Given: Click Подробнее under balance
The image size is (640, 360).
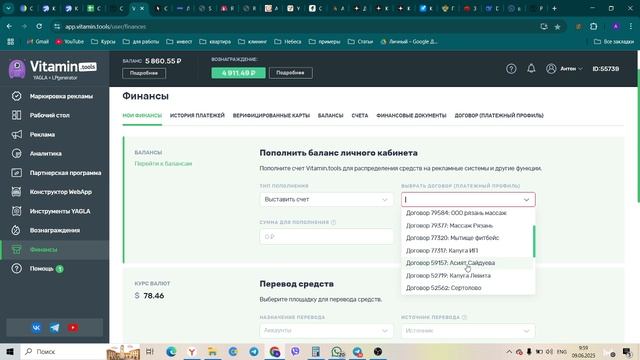Looking at the screenshot, I should pyautogui.click(x=144, y=73).
